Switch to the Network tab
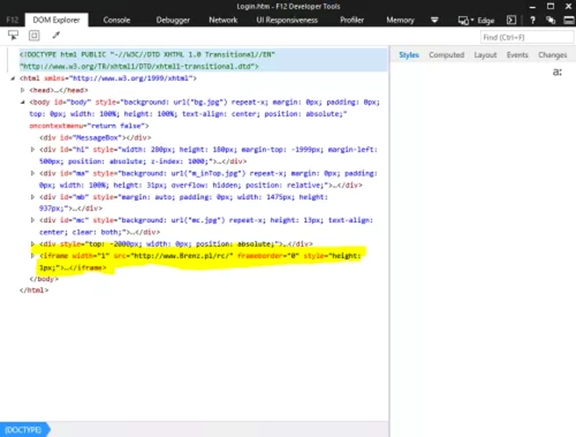Image resolution: width=576 pixels, height=437 pixels. pos(223,20)
